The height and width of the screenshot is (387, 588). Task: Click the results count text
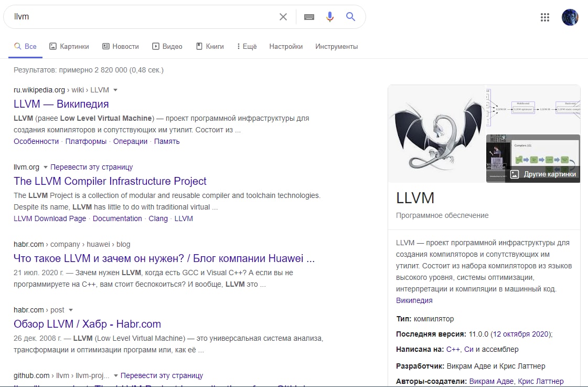[89, 70]
